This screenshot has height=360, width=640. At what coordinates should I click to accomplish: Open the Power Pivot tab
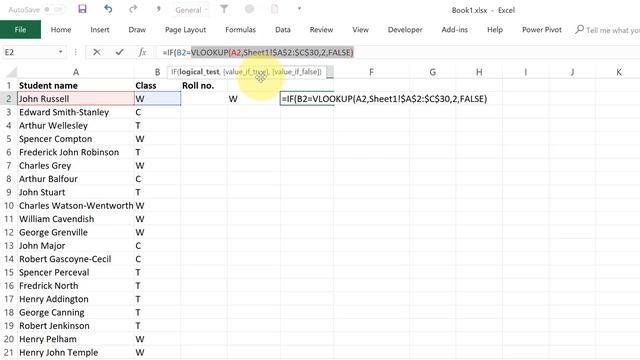coord(542,29)
